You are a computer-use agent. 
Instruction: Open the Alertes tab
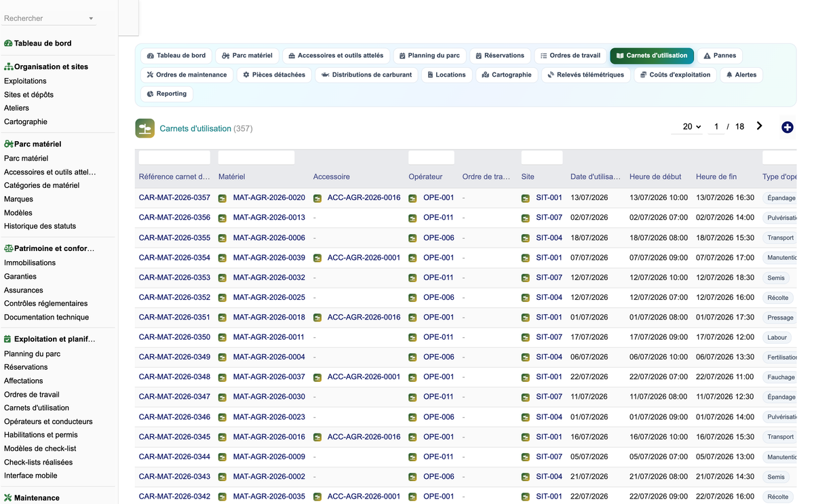point(741,75)
